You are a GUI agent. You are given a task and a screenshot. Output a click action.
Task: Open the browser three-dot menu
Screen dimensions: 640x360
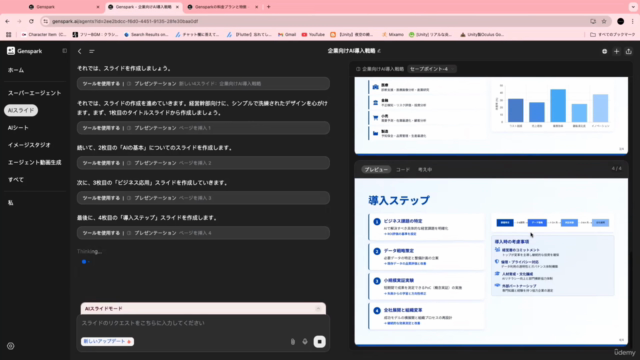(x=632, y=21)
